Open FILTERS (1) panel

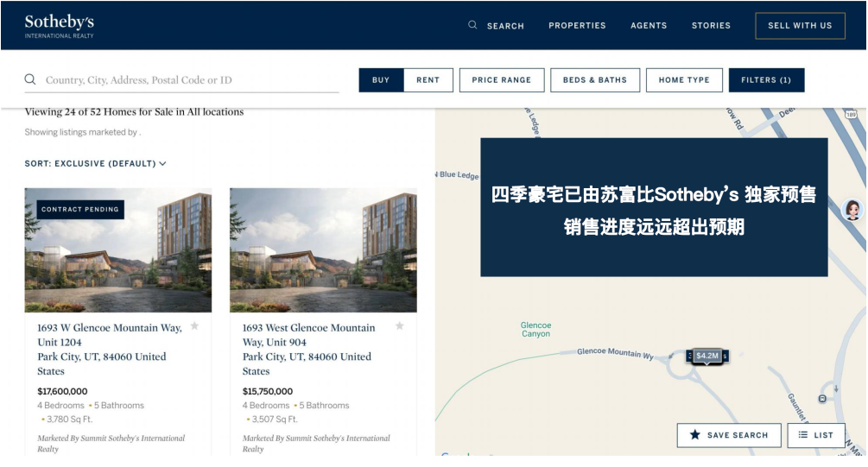[766, 80]
